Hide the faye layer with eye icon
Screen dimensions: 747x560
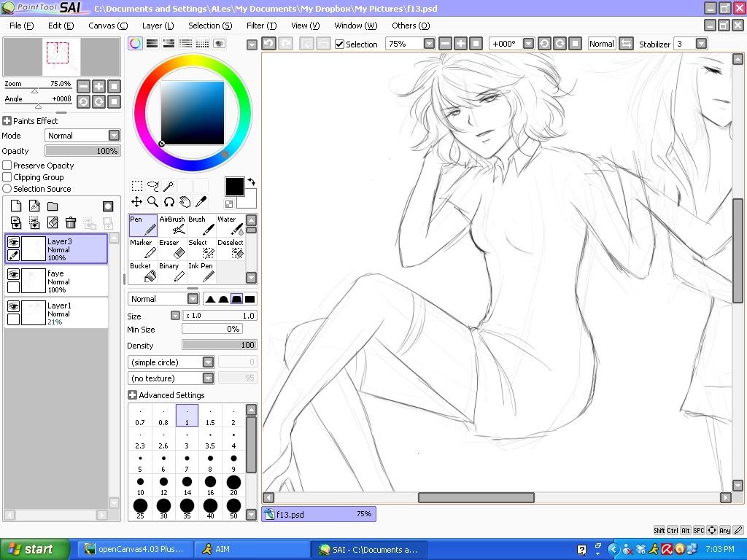tap(13, 274)
